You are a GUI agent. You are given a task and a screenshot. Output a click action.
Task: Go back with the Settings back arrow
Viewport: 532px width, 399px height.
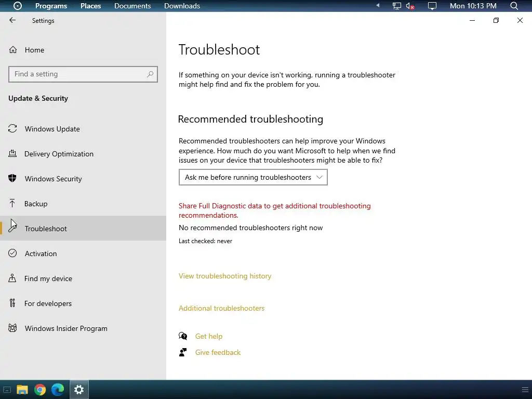[12, 20]
